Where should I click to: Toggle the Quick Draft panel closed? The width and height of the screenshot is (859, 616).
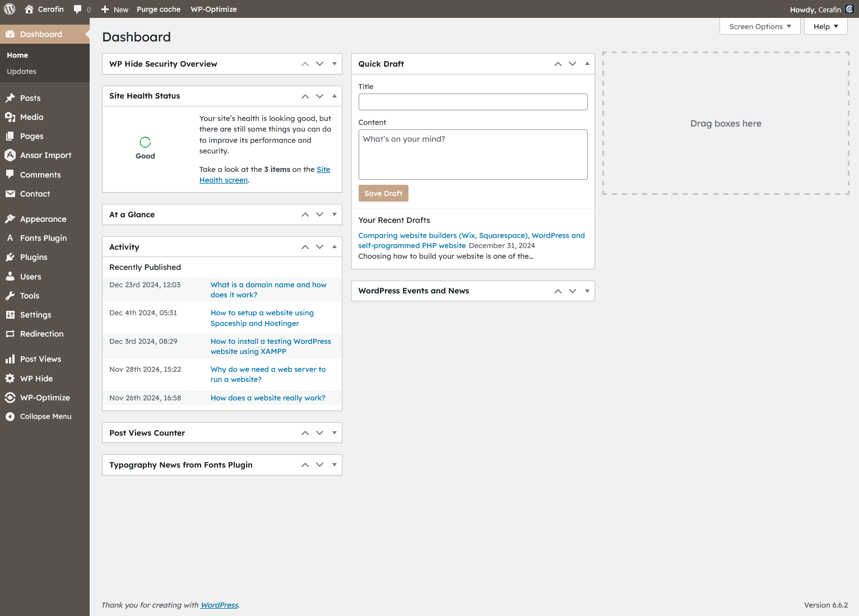pos(587,64)
